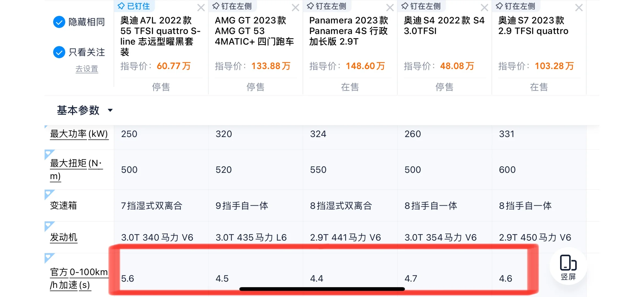Pin 奥迪 S4 column to left

421,6
